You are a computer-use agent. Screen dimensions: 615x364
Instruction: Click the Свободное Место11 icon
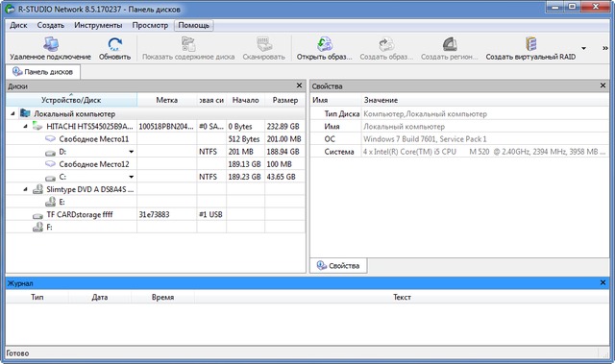tap(50, 138)
